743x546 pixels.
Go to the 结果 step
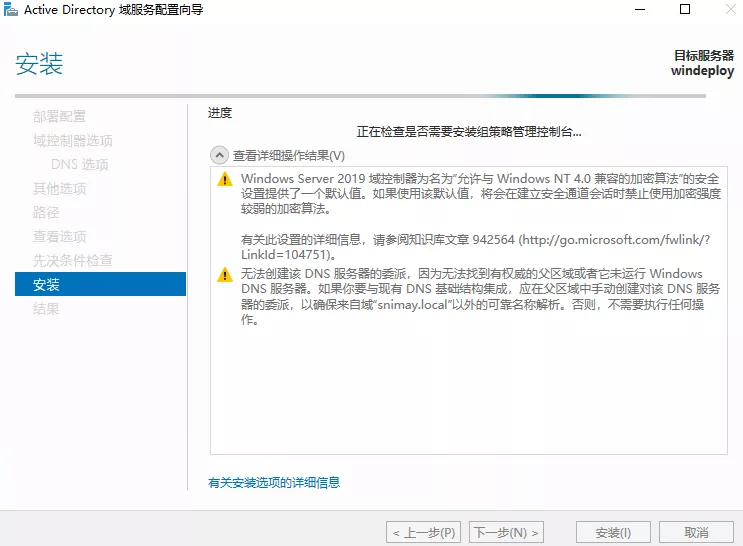click(46, 309)
